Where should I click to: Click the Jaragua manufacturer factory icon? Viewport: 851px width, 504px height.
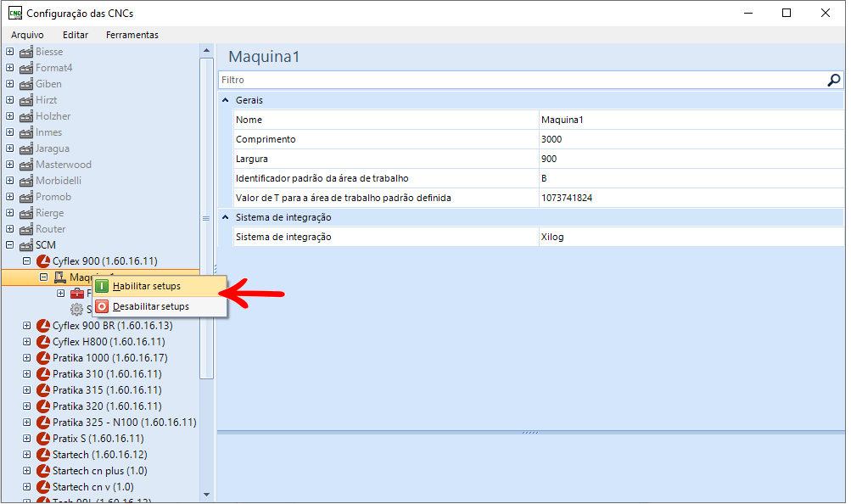coord(26,148)
